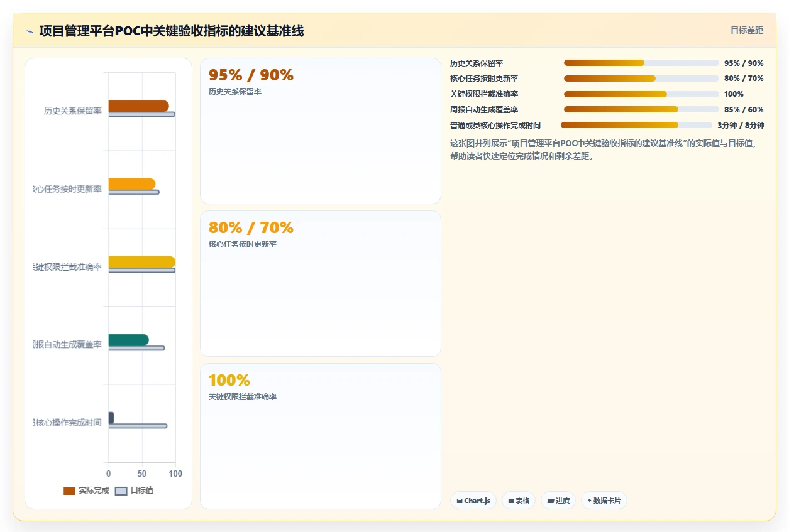Toggle the 实际完成 legend entry
The image size is (789, 532).
point(86,491)
